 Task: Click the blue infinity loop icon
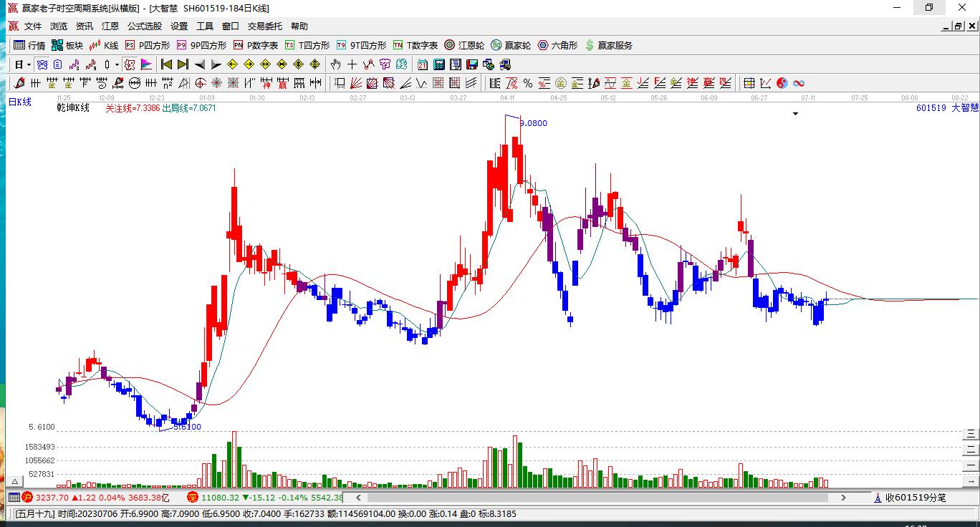click(798, 83)
